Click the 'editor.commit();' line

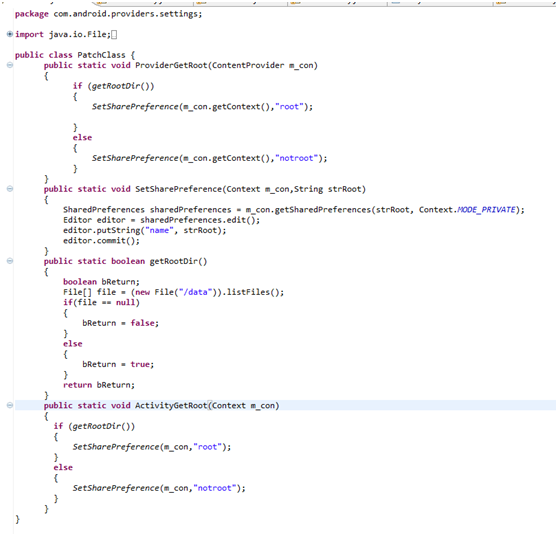pos(101,241)
